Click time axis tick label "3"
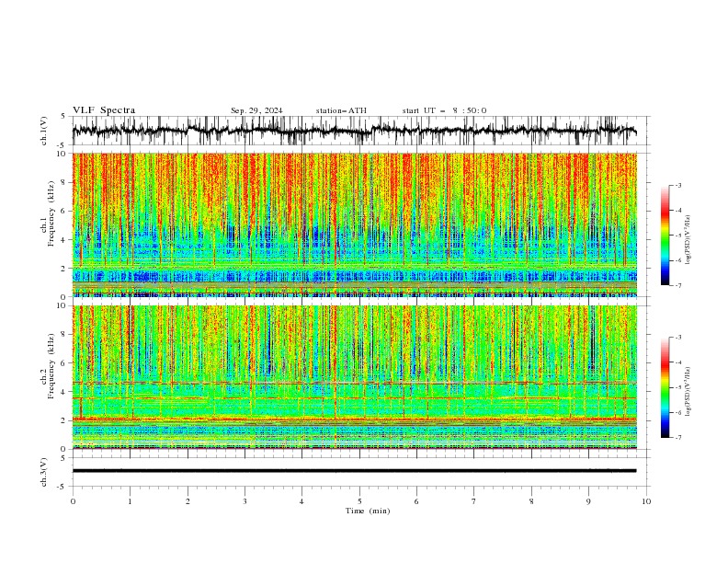The image size is (728, 563). pyautogui.click(x=245, y=501)
